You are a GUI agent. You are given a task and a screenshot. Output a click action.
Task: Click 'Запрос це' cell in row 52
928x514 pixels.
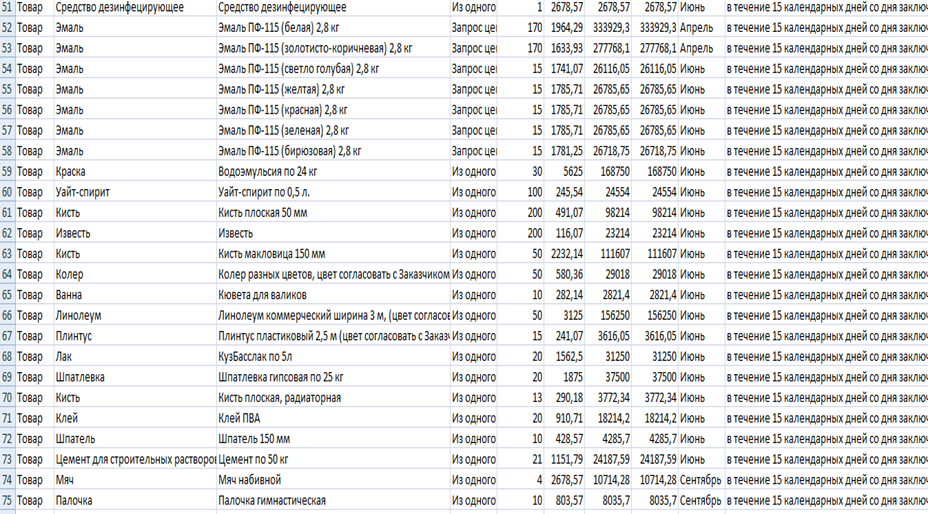(x=474, y=28)
